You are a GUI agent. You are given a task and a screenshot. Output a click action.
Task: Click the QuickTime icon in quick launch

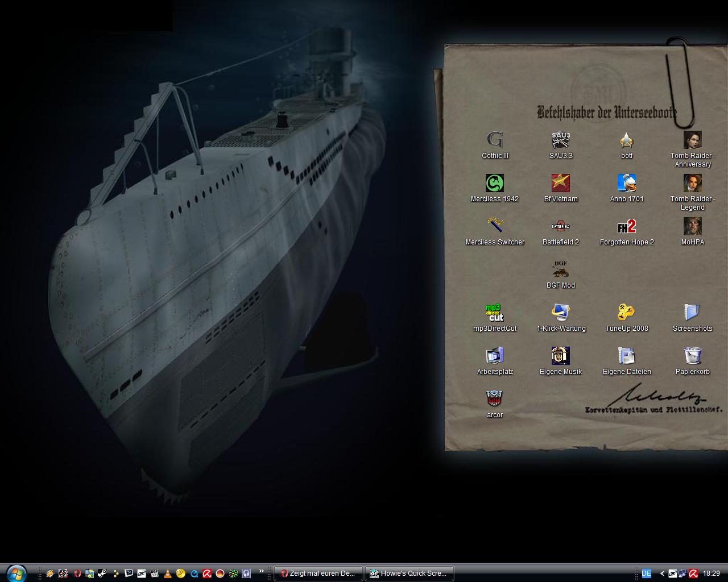[x=194, y=573]
